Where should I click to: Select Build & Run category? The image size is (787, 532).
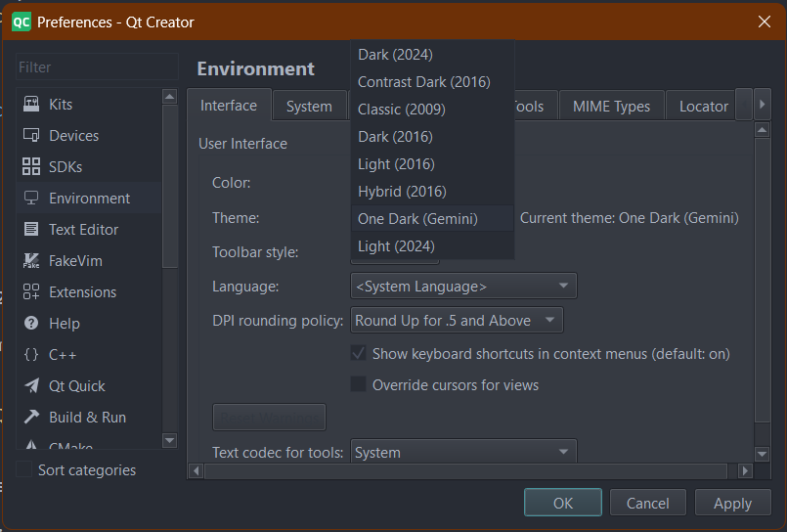point(89,417)
